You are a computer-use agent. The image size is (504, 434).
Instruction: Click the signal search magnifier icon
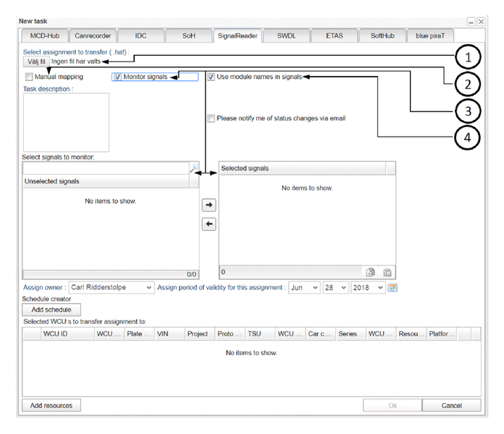coord(194,168)
